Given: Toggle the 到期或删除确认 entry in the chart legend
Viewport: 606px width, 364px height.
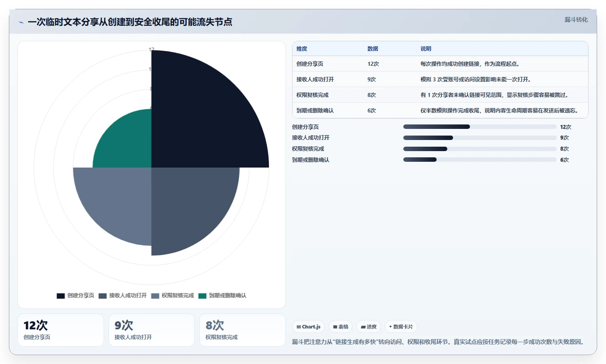Looking at the screenshot, I should 222,296.
